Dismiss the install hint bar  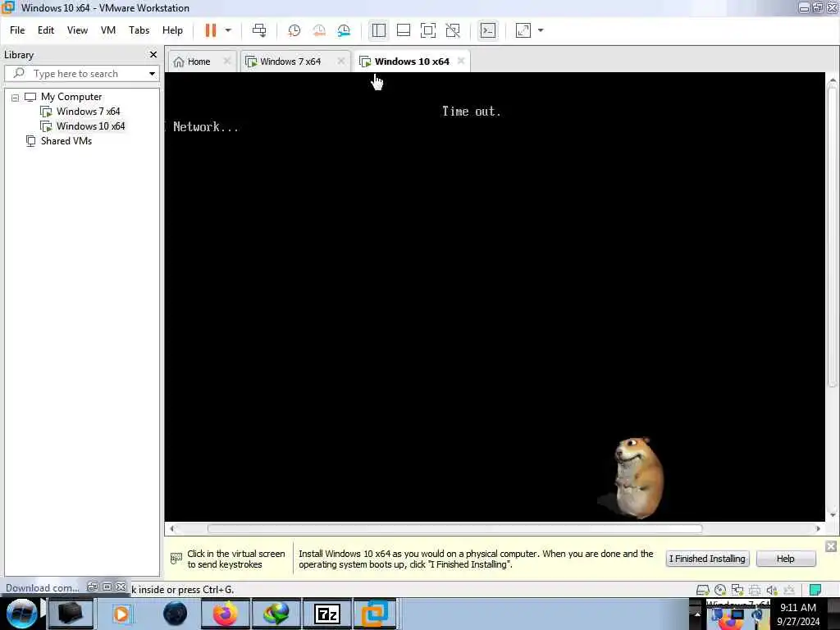pyautogui.click(x=830, y=546)
